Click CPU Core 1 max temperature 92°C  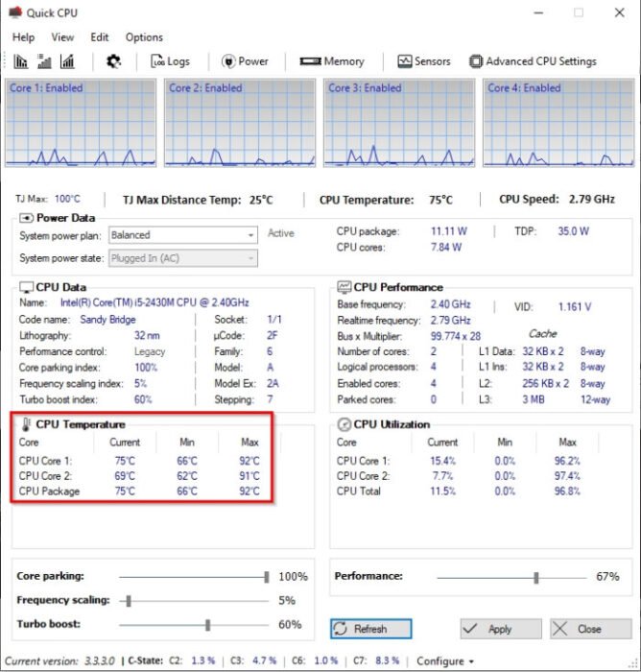249,461
